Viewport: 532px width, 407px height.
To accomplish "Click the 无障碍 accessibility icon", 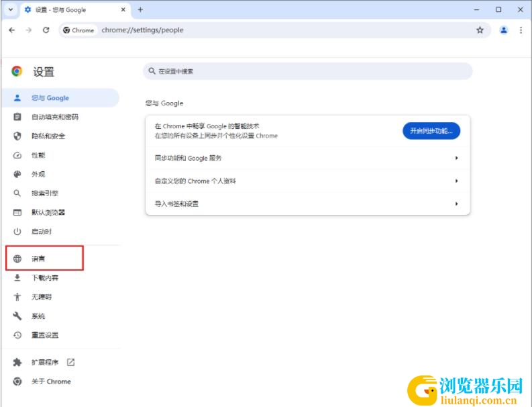I will (17, 297).
